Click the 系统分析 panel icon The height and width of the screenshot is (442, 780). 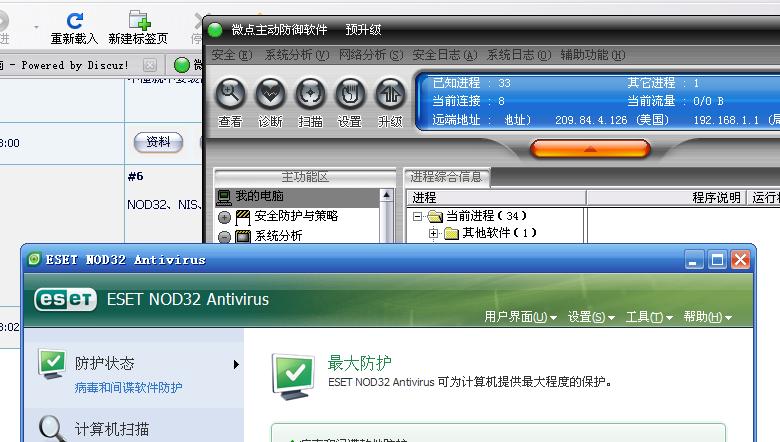pyautogui.click(x=243, y=236)
